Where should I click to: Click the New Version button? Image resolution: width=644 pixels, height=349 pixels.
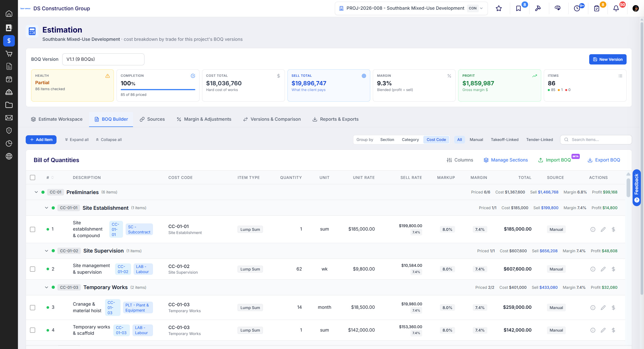pyautogui.click(x=608, y=59)
